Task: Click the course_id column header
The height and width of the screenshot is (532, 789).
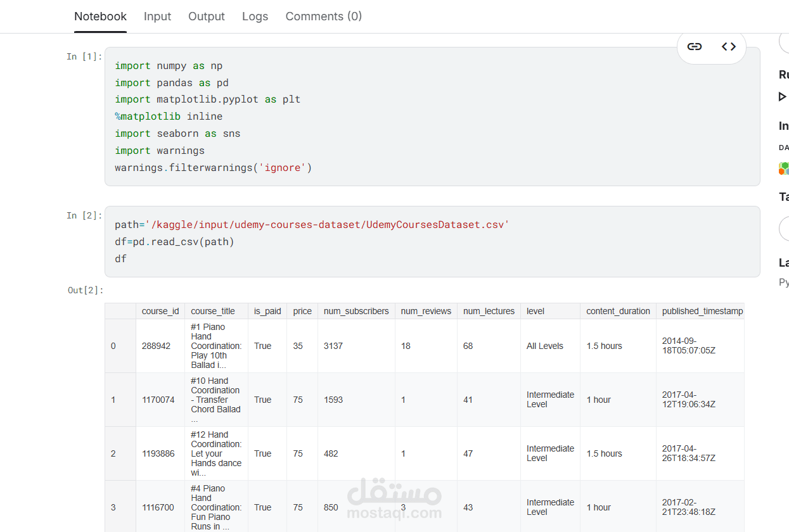Action: (160, 311)
